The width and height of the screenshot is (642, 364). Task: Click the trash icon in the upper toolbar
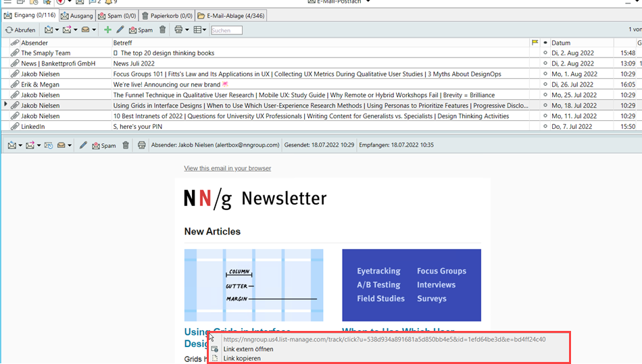[x=162, y=30]
